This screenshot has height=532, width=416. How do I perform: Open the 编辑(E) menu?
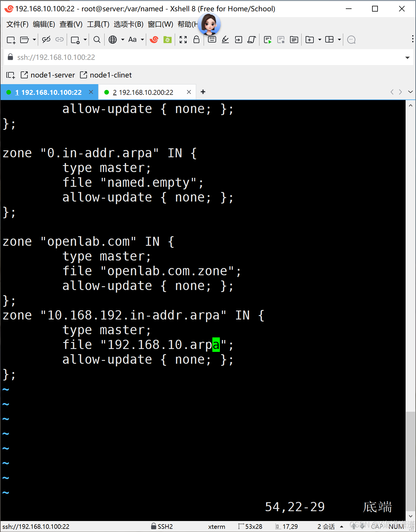pyautogui.click(x=44, y=24)
